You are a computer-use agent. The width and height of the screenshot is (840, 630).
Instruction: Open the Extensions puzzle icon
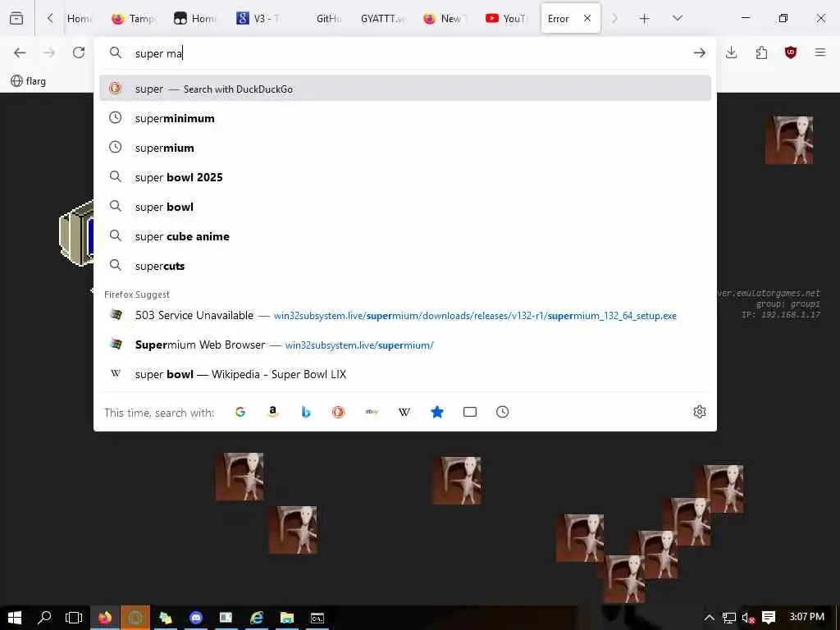click(761, 52)
